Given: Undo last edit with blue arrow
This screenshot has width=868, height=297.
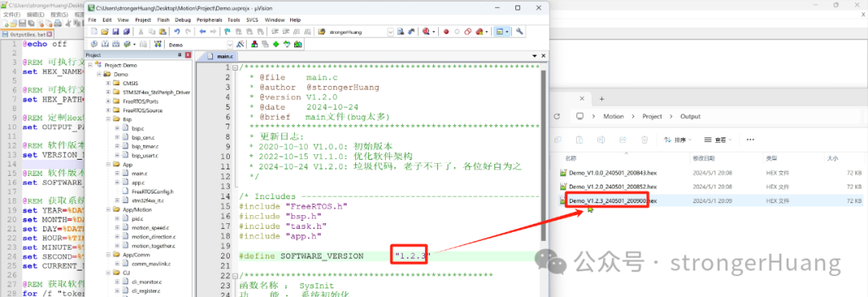Looking at the screenshot, I should click(177, 31).
